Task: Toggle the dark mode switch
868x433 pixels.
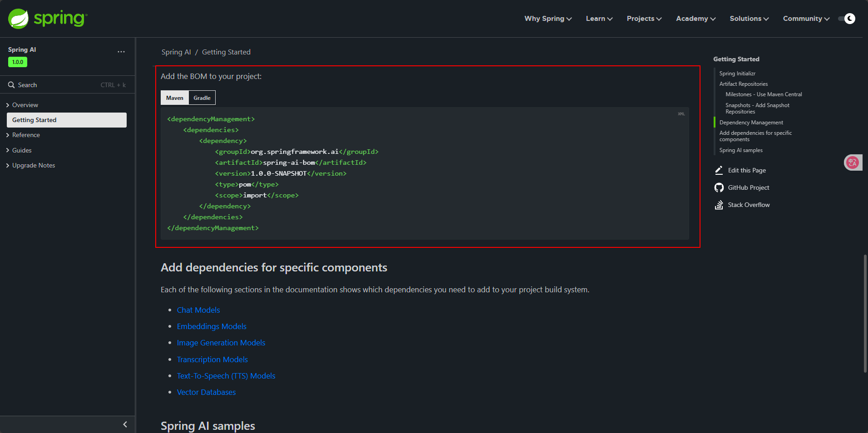Action: pyautogui.click(x=847, y=19)
